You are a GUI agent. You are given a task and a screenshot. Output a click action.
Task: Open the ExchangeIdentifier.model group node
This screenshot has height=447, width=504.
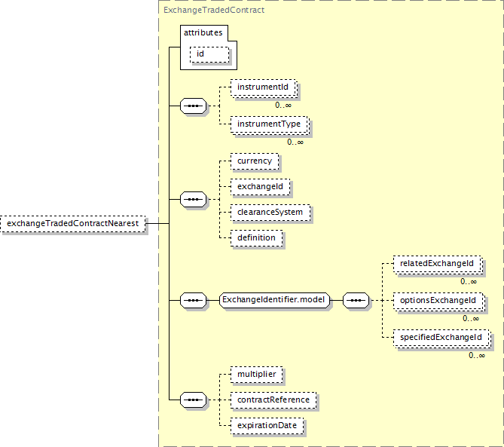274,300
